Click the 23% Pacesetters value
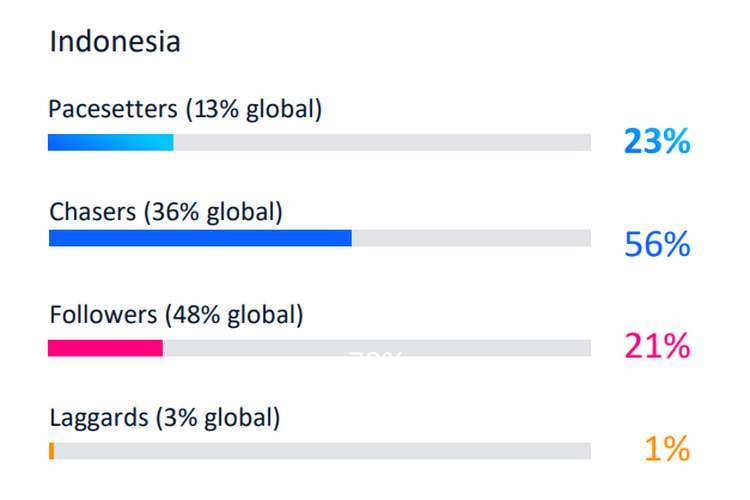750x500 pixels. (657, 142)
